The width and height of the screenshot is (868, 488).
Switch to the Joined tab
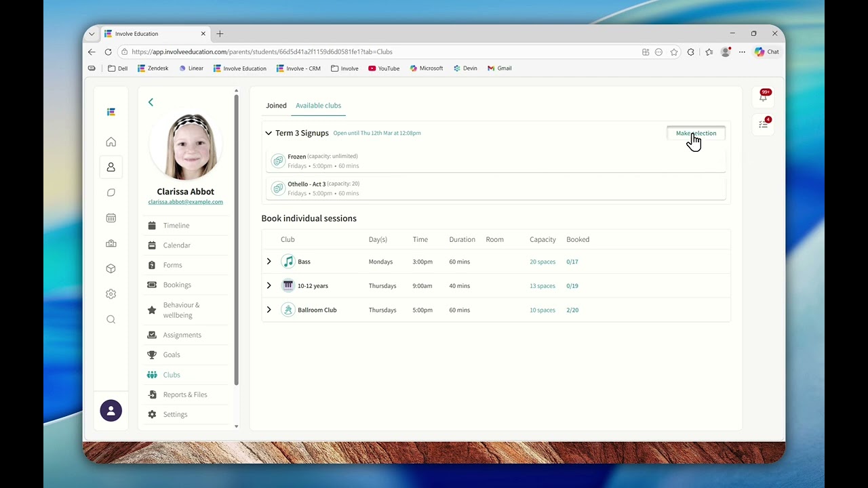click(276, 106)
